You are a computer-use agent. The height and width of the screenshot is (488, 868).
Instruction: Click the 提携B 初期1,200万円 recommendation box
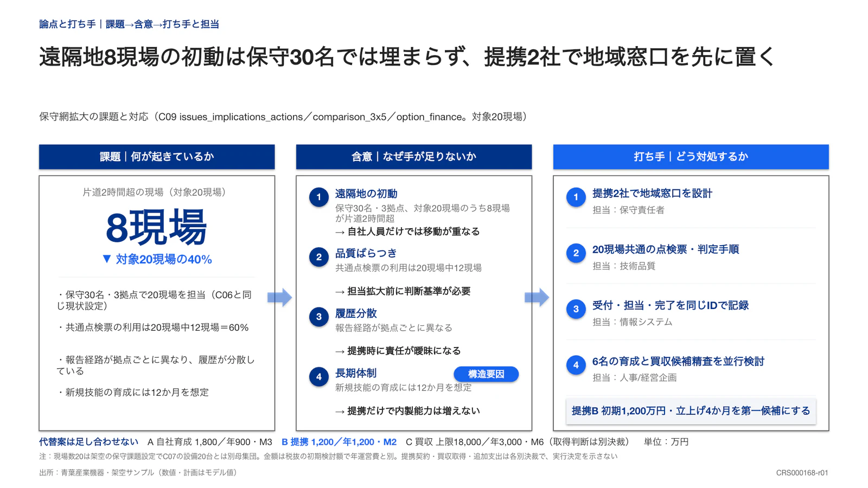pyautogui.click(x=691, y=411)
